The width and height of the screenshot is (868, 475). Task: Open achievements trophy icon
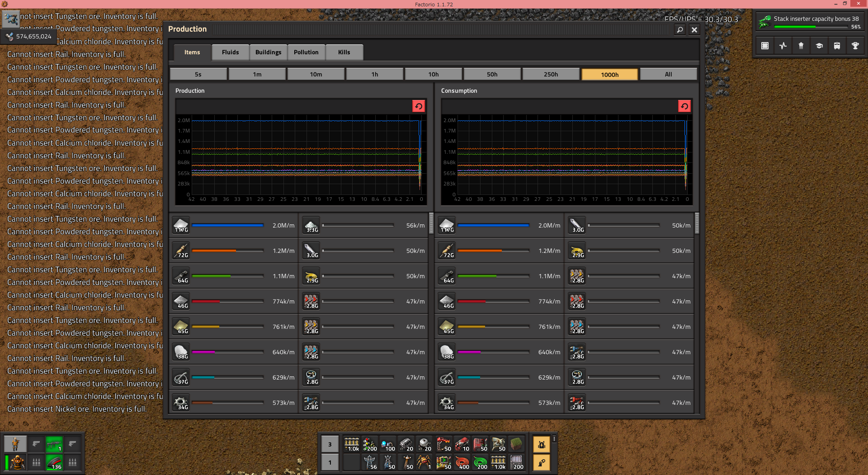(x=855, y=46)
